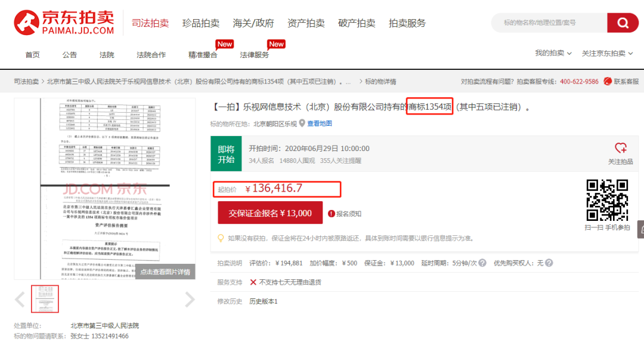Open the 珍品拍卖 tab
The width and height of the screenshot is (644, 345).
(200, 23)
